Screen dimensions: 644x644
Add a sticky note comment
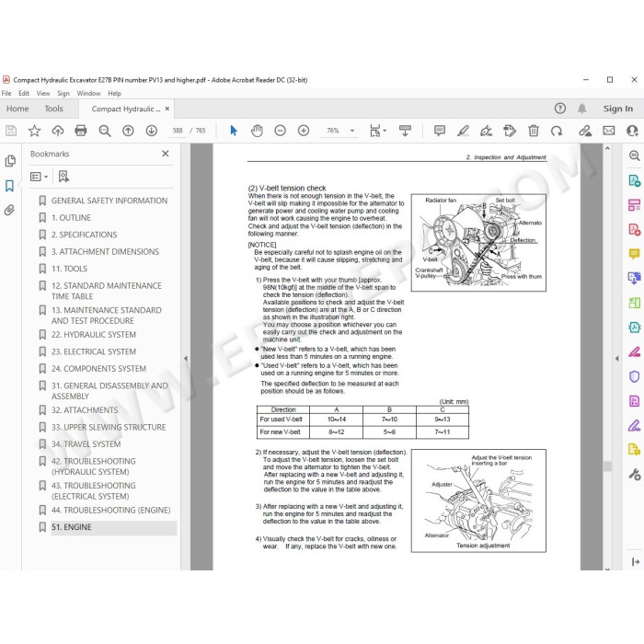pyautogui.click(x=440, y=131)
